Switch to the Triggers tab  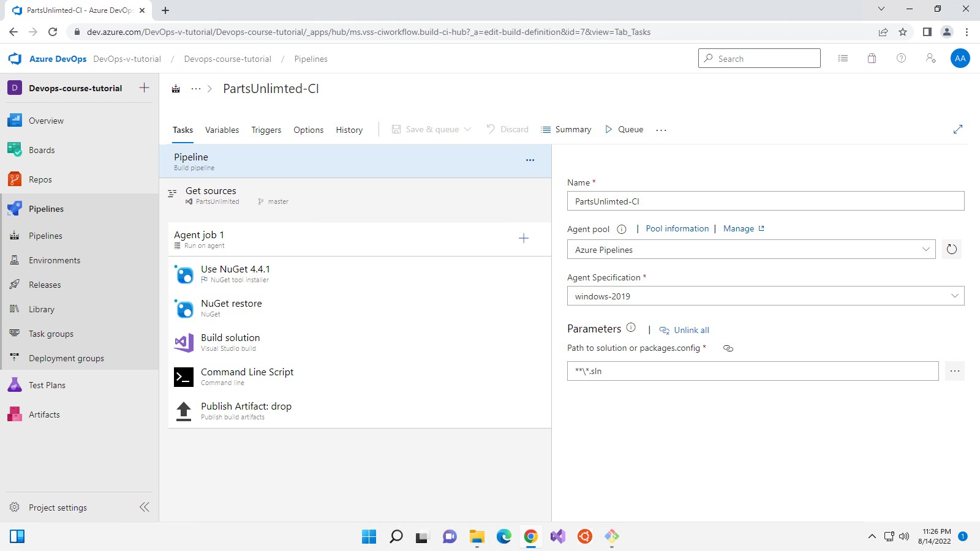pos(266,130)
